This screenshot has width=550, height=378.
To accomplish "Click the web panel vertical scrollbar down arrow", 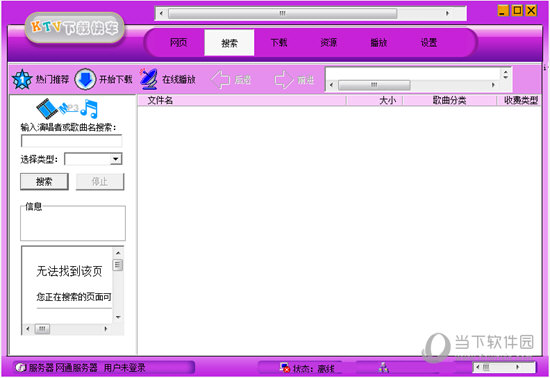I will pyautogui.click(x=118, y=317).
